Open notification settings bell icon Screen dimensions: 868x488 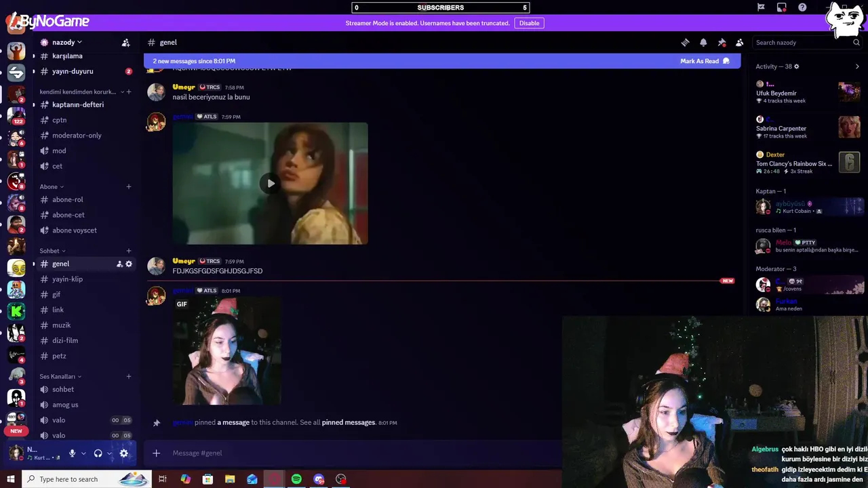(x=703, y=42)
